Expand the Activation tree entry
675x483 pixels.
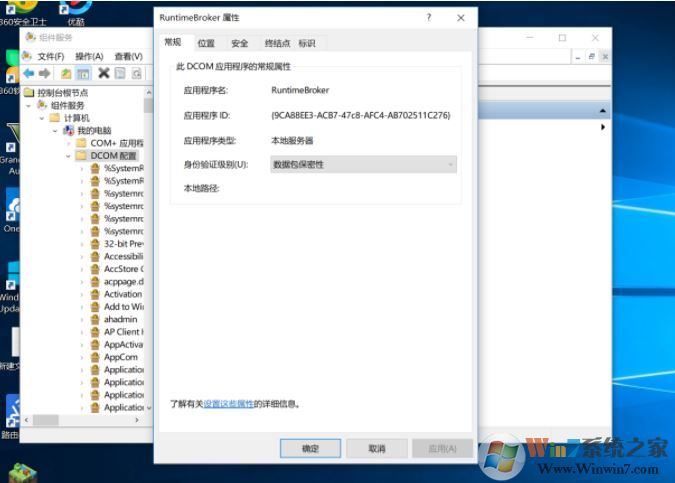82,294
